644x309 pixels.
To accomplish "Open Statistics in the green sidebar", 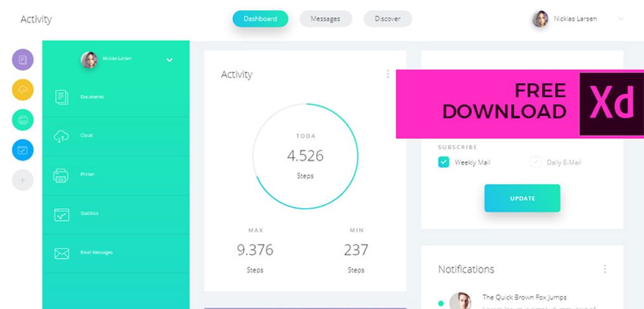I will pos(116,214).
